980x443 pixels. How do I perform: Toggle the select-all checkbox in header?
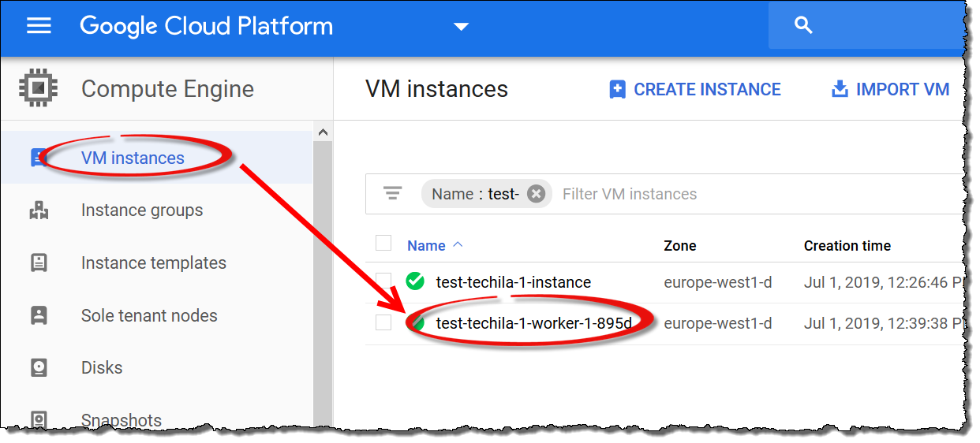tap(383, 243)
